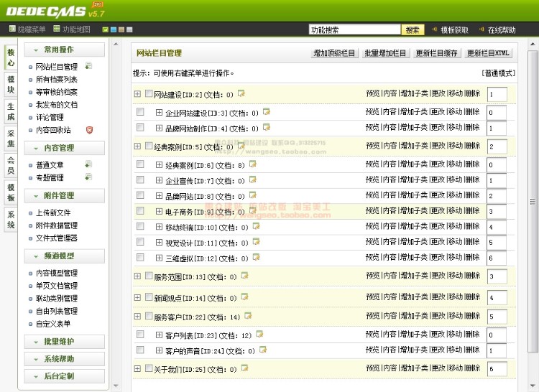Viewport: 539px width, 392px height.
Task: Click the yellow 搜索 button
Action: pos(413,30)
